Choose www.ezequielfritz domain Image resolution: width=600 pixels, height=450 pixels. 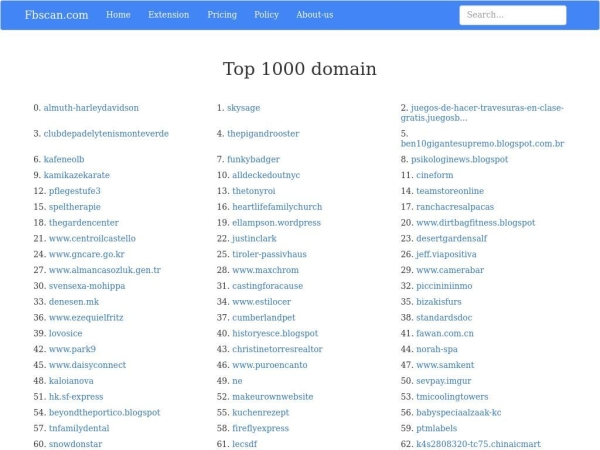[86, 318]
